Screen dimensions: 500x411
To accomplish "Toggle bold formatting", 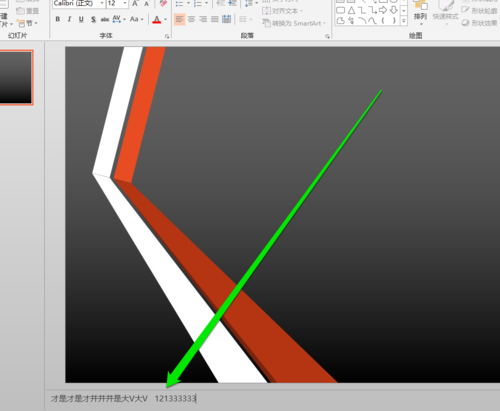I will coord(58,19).
